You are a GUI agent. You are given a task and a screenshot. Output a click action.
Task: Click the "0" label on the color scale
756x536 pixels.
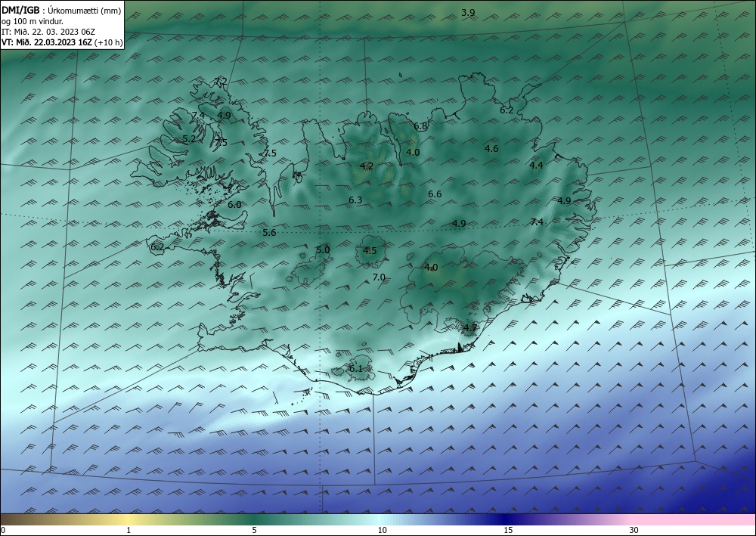tap(3, 531)
